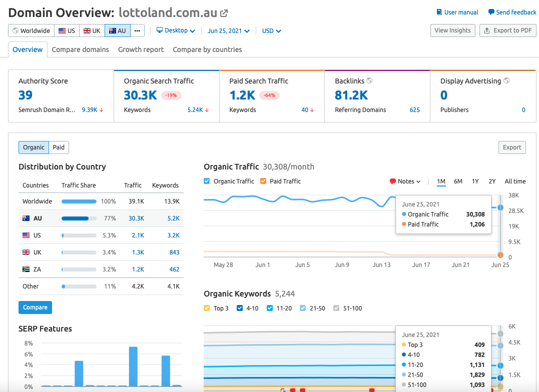This screenshot has height=392, width=539.
Task: Click the User manual book icon
Action: 439,12
